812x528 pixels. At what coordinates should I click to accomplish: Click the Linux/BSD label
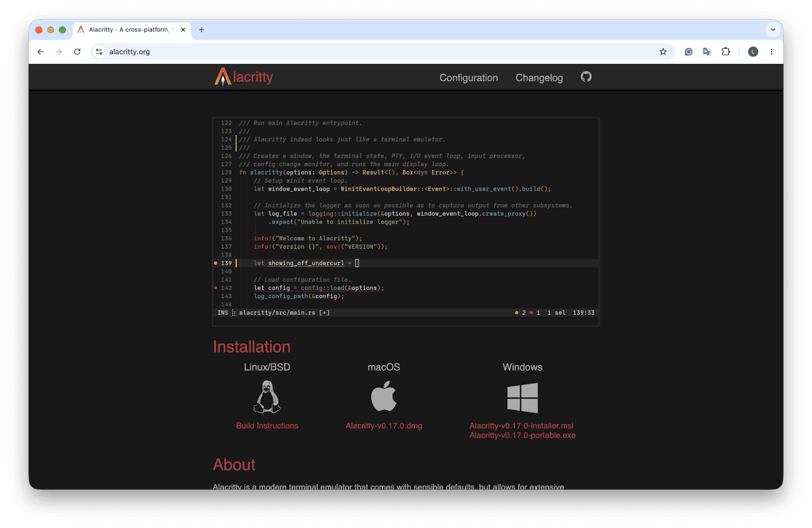(267, 367)
